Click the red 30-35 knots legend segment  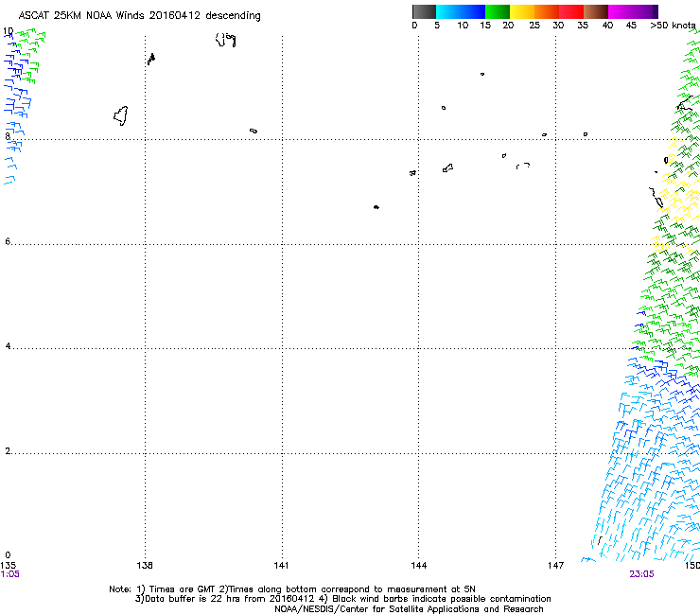[571, 11]
